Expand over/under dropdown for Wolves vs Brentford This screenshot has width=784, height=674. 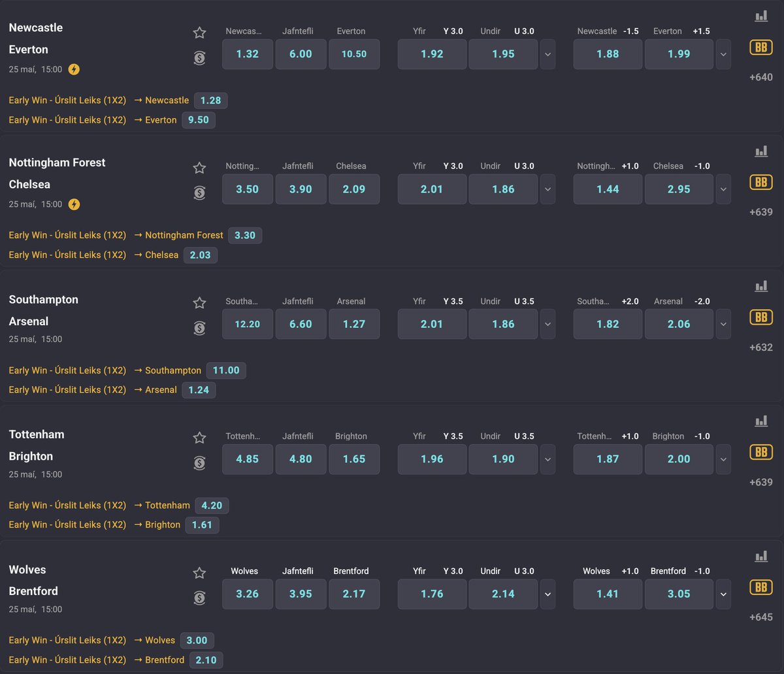coord(547,594)
